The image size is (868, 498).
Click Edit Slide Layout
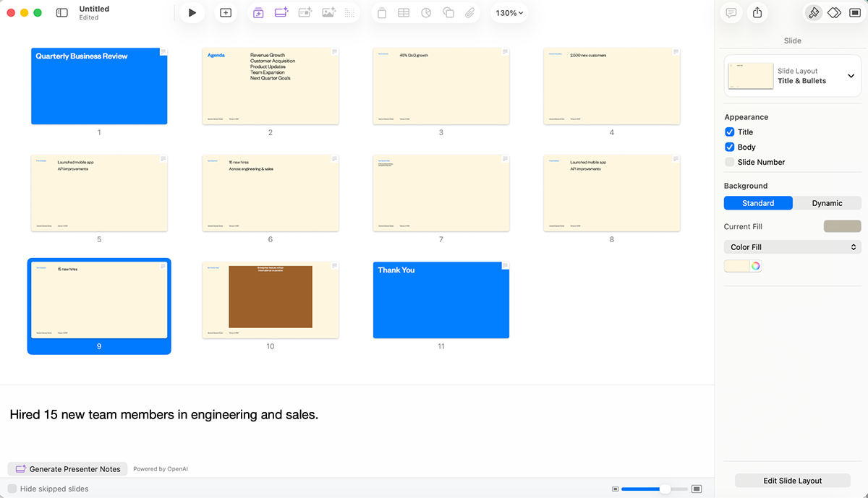pyautogui.click(x=792, y=480)
